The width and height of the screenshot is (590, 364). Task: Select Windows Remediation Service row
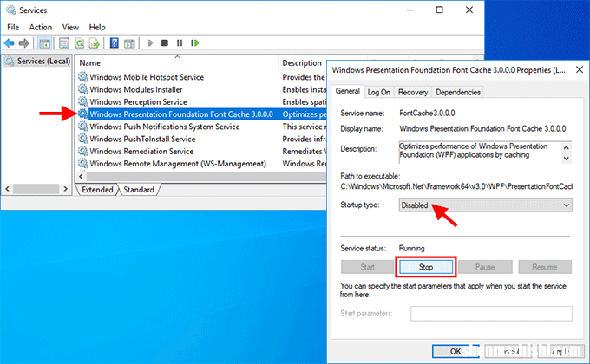202,151
